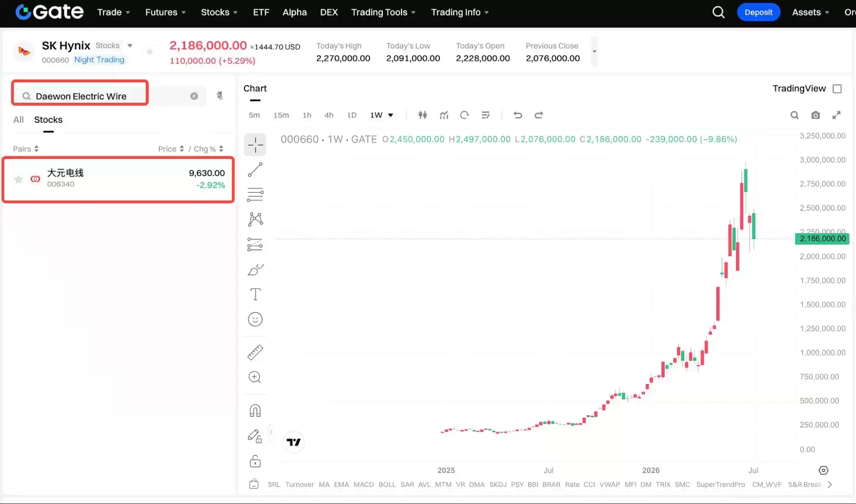Screen dimensions: 856x504
Task: Open the forecasting and measurement tools
Action: (255, 245)
